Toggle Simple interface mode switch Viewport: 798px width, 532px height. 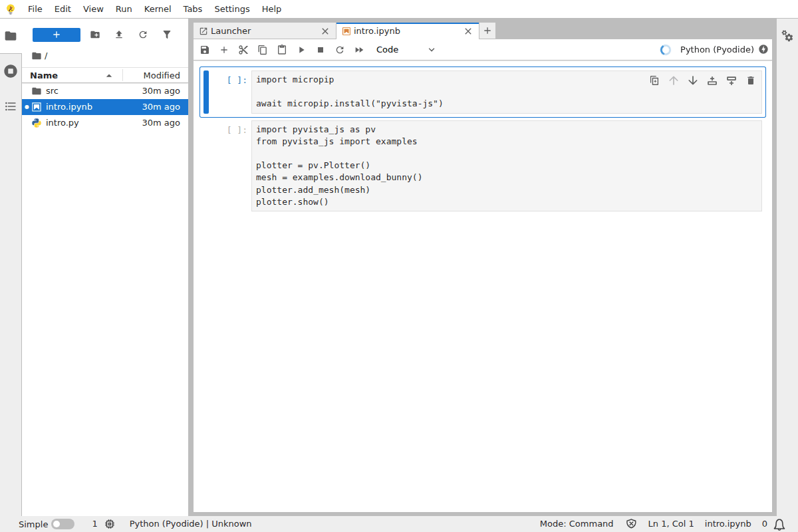click(x=63, y=524)
